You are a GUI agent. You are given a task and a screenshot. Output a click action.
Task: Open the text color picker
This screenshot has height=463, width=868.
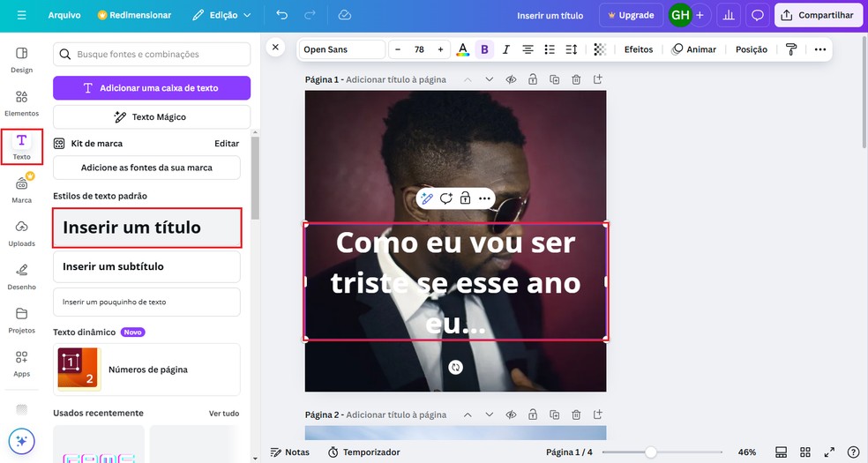[x=463, y=49]
